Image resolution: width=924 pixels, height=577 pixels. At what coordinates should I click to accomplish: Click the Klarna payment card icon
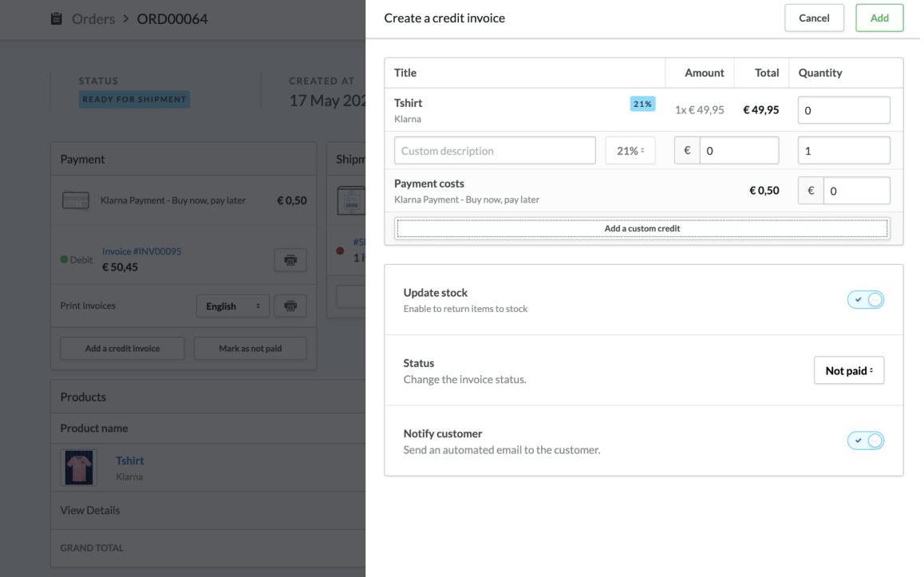[x=76, y=200]
